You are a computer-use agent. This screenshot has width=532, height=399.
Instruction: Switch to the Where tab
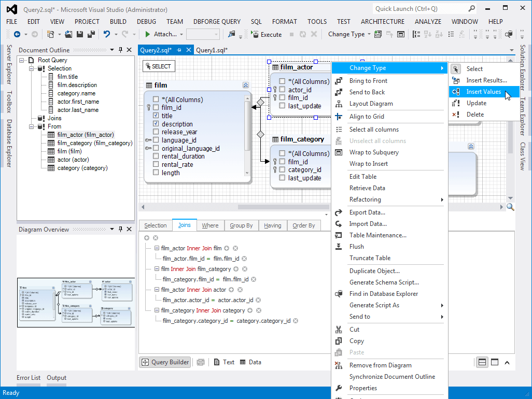[211, 225]
